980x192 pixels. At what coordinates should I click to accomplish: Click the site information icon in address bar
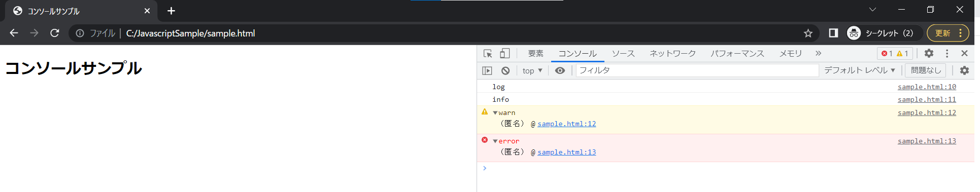(80, 33)
